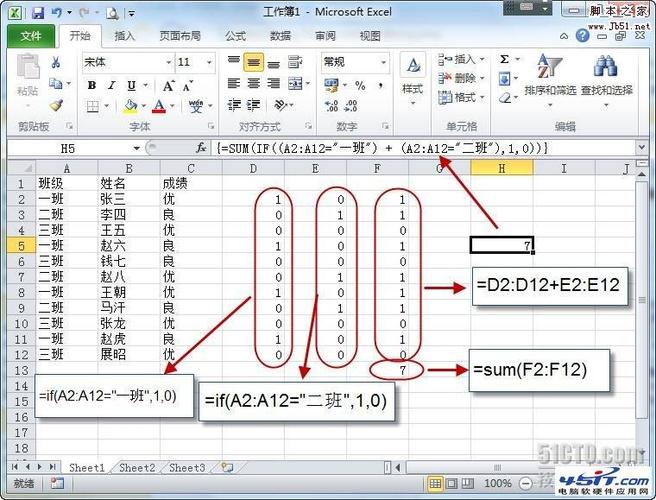Click the Undo arrow in quick access toolbar
This screenshot has width=656, height=500.
56,13
